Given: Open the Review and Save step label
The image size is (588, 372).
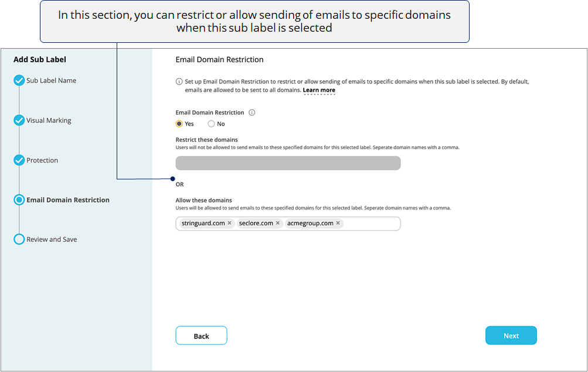Looking at the screenshot, I should coord(52,239).
